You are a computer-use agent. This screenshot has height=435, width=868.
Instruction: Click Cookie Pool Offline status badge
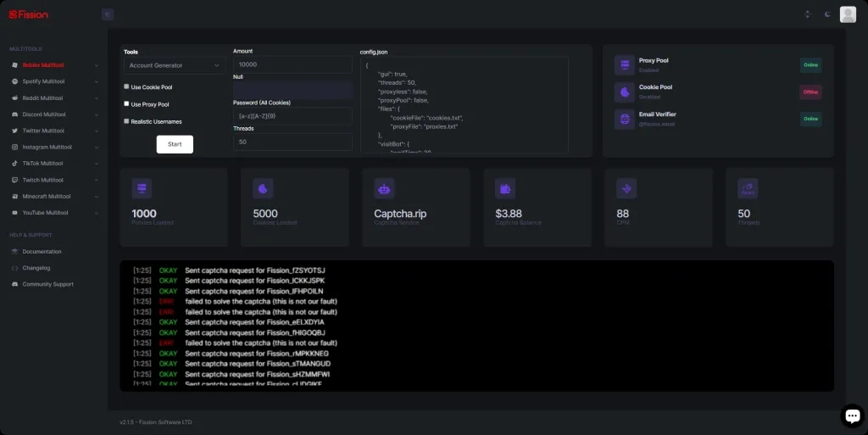pos(810,92)
